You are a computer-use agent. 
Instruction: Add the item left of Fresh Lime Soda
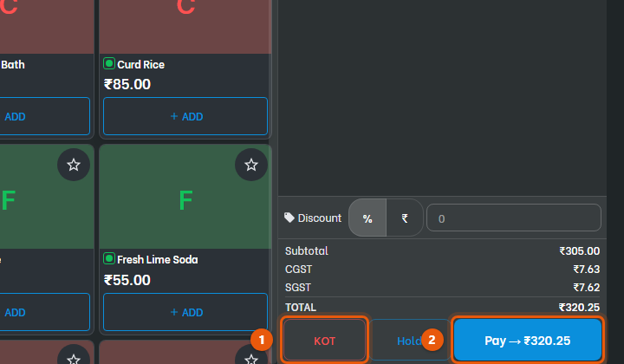pos(45,312)
